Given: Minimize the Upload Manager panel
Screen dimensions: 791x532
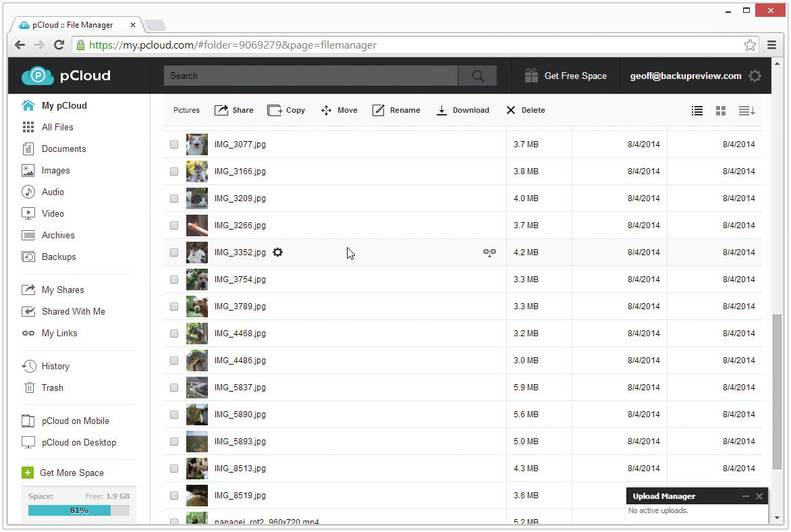Looking at the screenshot, I should (745, 496).
